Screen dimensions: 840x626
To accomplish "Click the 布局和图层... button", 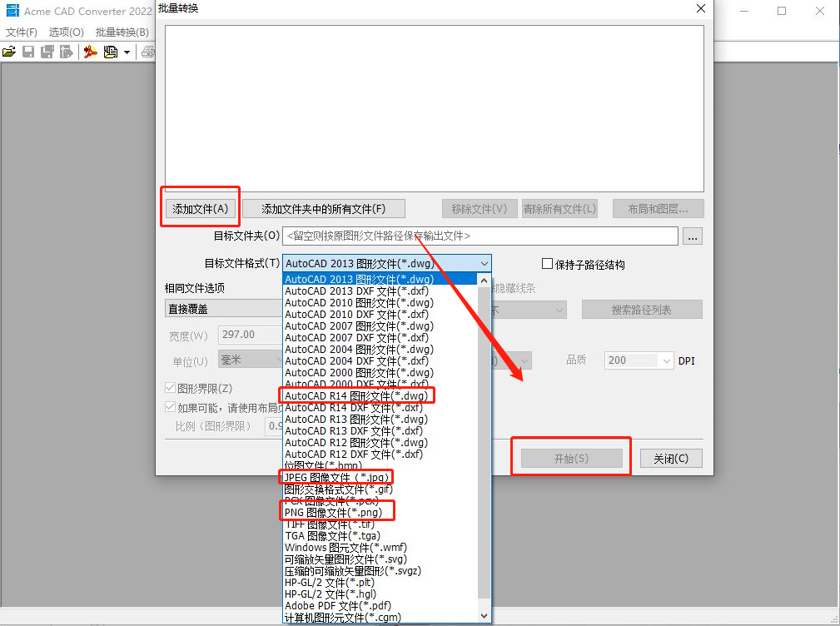I will pos(658,209).
